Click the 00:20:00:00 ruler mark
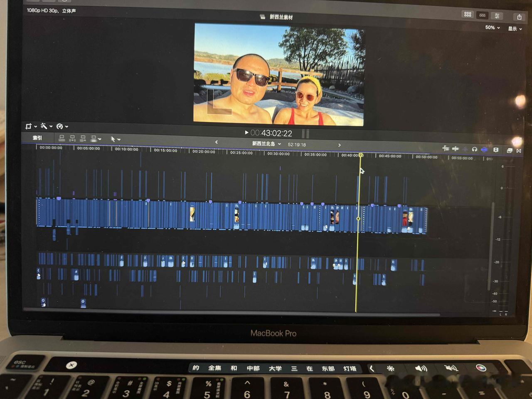The height and width of the screenshot is (399, 532). [204, 152]
